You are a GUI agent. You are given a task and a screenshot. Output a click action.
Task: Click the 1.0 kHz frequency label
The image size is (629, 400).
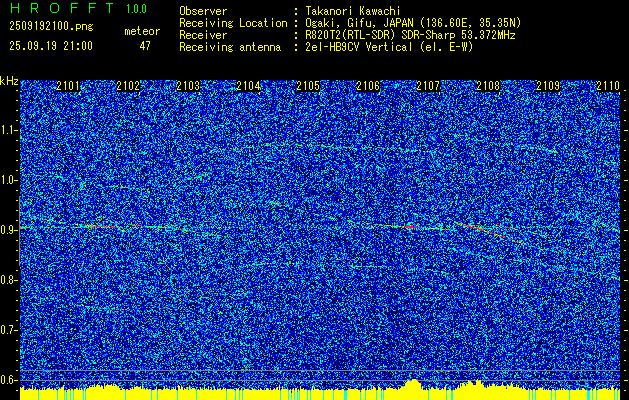click(8, 180)
